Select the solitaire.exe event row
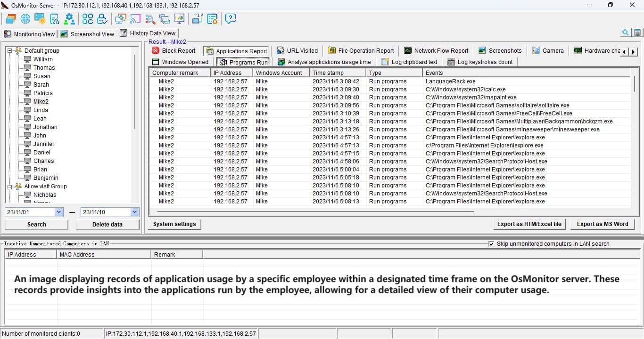The image size is (644, 339). 390,105
